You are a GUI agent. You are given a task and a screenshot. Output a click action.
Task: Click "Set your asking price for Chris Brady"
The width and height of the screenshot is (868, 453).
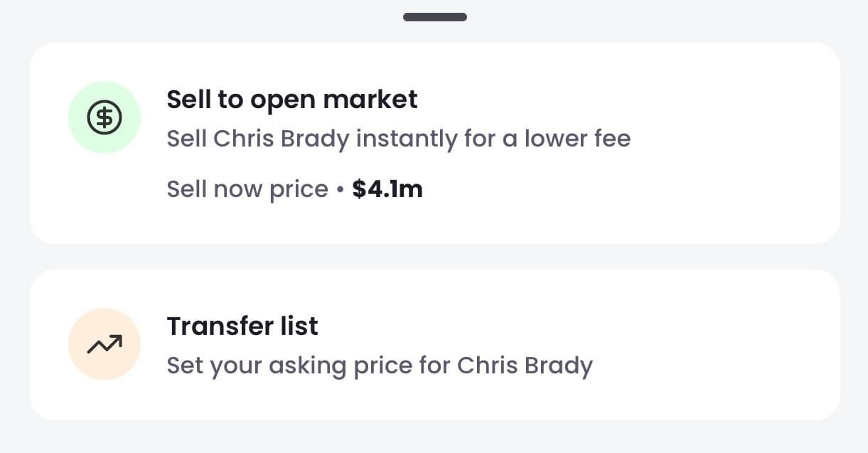coord(379,366)
